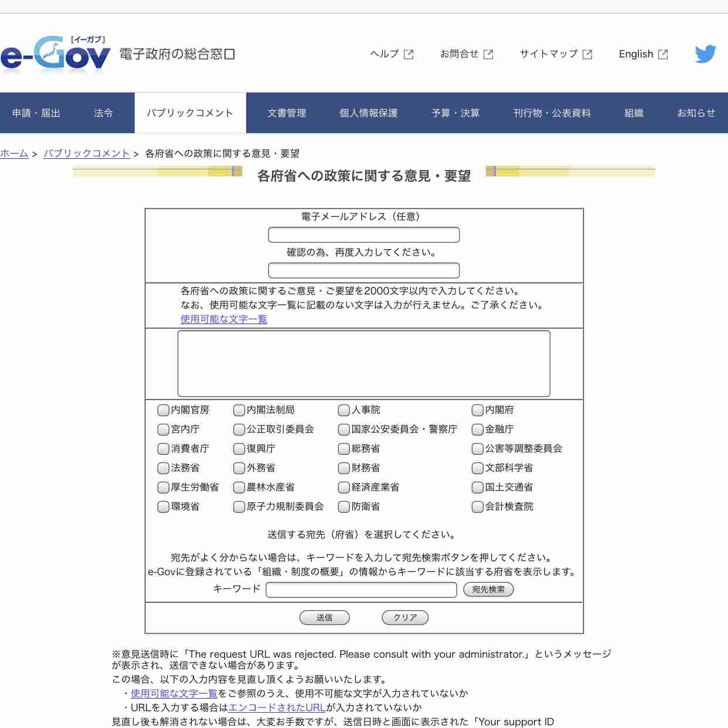
Task: Open the 予算・決算 tab
Action: (x=455, y=113)
